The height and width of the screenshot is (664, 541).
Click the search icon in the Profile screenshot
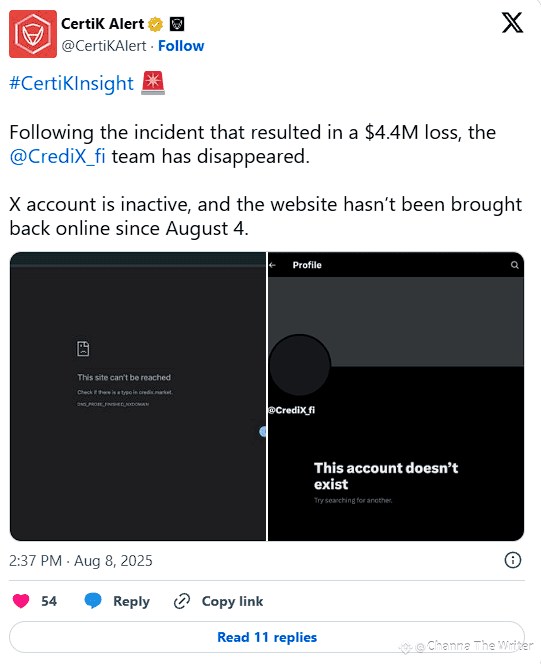[514, 265]
